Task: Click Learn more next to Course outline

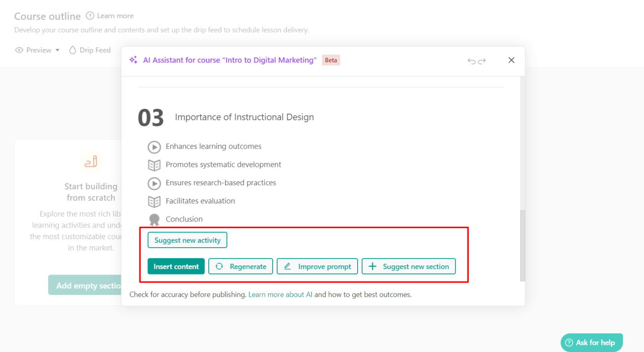Action: click(x=110, y=16)
